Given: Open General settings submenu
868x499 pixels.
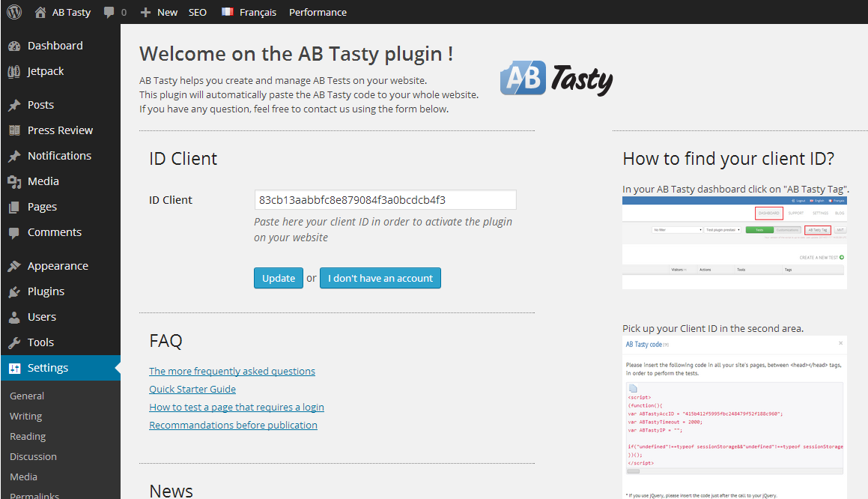Looking at the screenshot, I should point(26,396).
